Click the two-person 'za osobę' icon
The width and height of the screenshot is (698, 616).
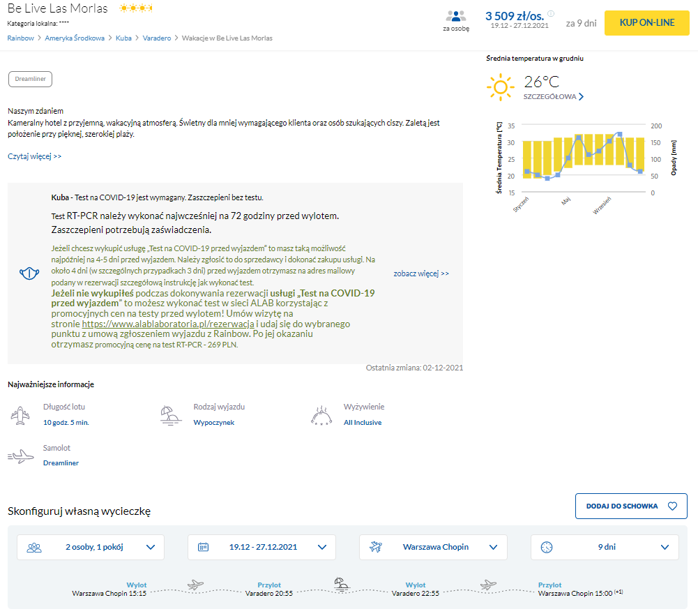(x=456, y=17)
